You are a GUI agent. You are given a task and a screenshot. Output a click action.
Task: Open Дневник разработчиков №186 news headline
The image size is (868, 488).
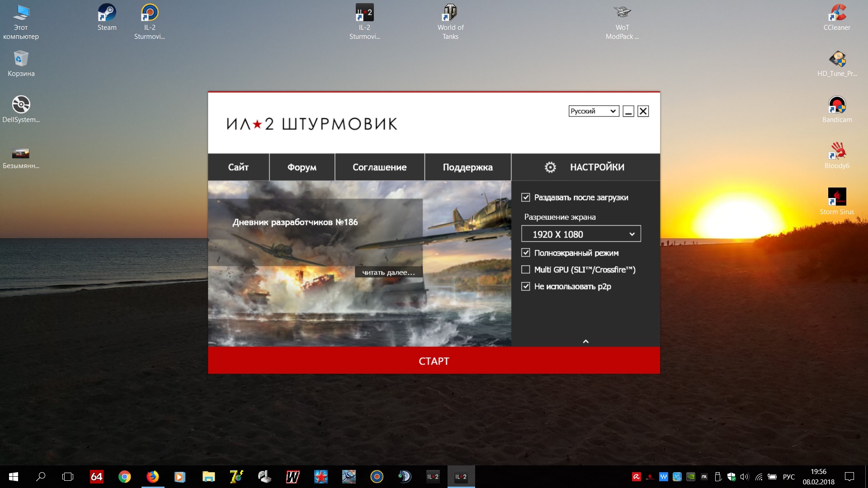pos(295,222)
